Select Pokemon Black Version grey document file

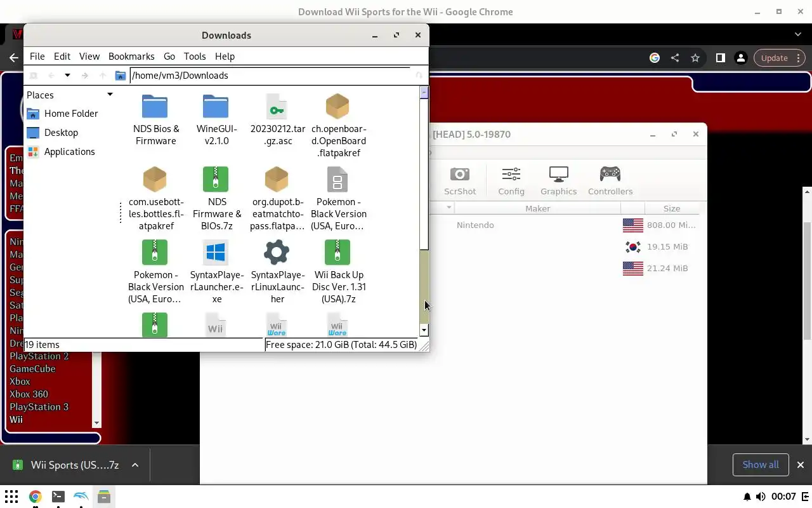pyautogui.click(x=338, y=198)
